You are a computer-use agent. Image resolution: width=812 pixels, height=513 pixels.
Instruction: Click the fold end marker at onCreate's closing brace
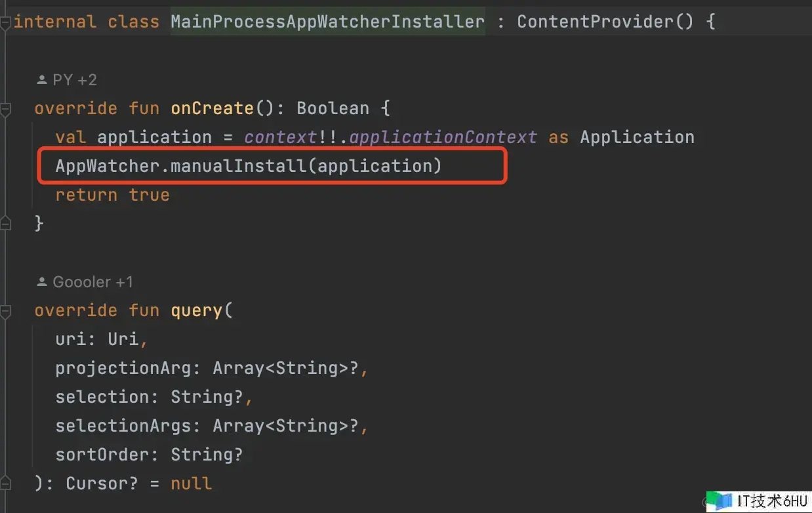(5, 224)
